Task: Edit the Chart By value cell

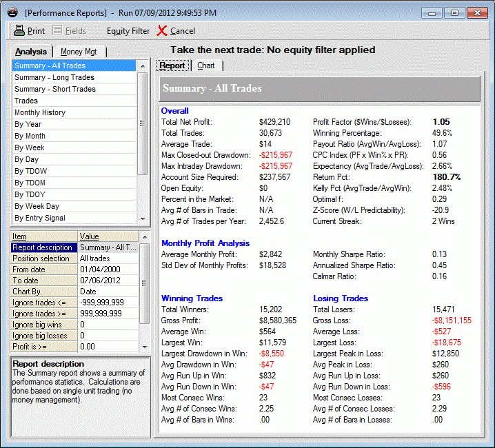Action: coord(108,292)
